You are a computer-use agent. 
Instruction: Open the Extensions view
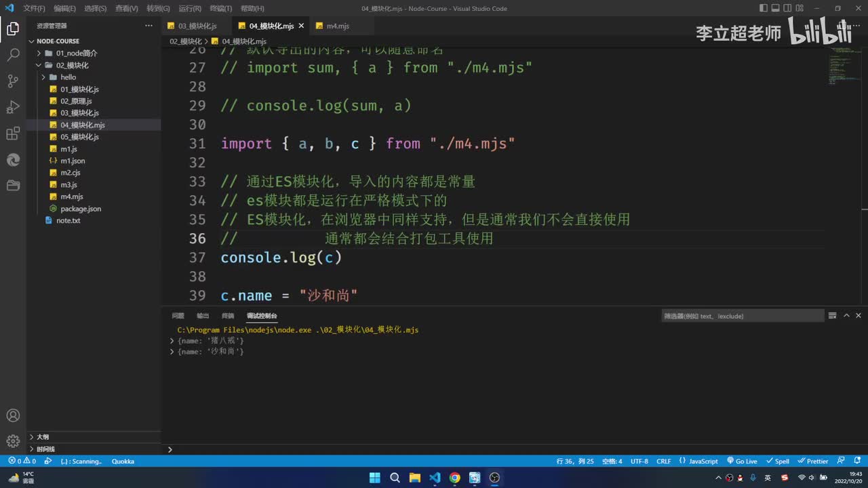tap(13, 134)
